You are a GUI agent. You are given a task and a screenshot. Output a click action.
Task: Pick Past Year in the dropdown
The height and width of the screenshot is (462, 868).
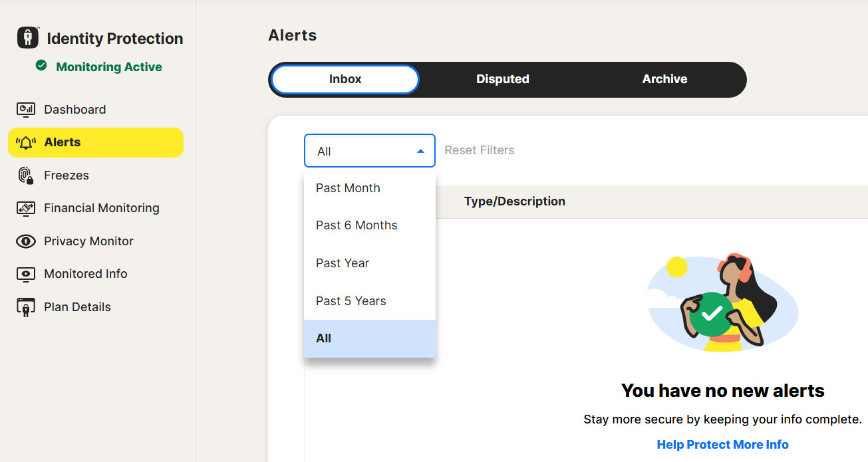pyautogui.click(x=343, y=263)
